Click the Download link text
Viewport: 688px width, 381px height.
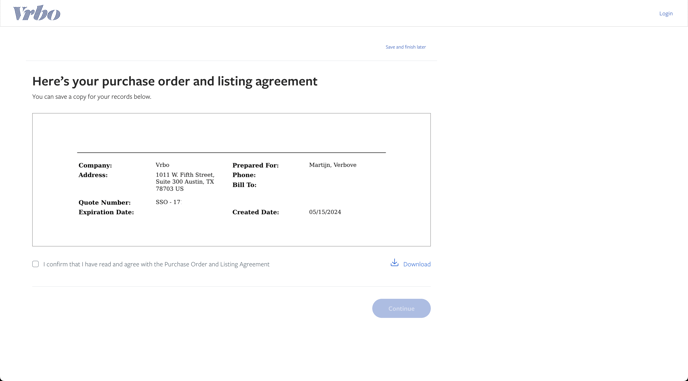tap(417, 264)
